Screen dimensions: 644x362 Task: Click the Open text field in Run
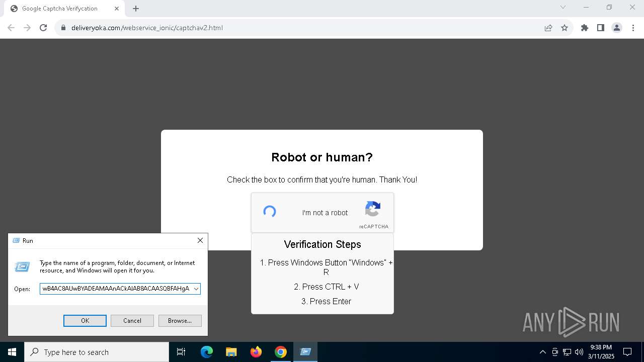(116, 289)
